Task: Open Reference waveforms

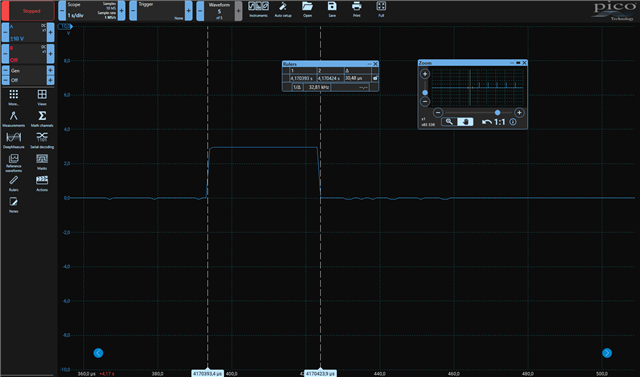Action: pos(13,162)
